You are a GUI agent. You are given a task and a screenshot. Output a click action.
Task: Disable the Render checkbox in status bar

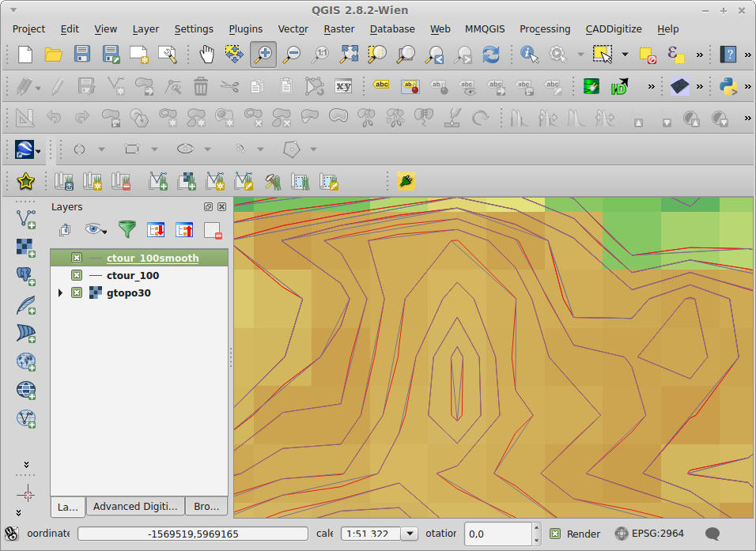pyautogui.click(x=555, y=534)
